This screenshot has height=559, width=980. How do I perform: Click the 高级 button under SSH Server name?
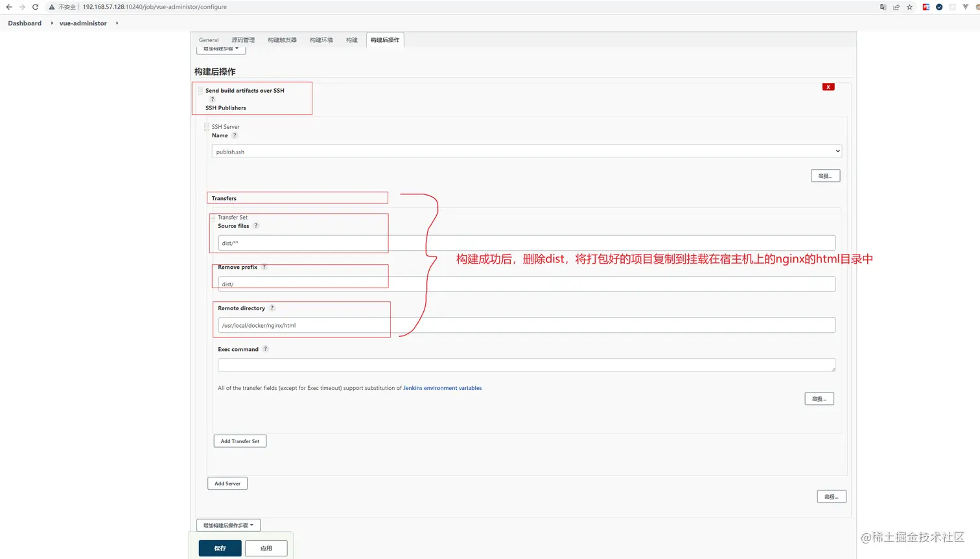(825, 176)
